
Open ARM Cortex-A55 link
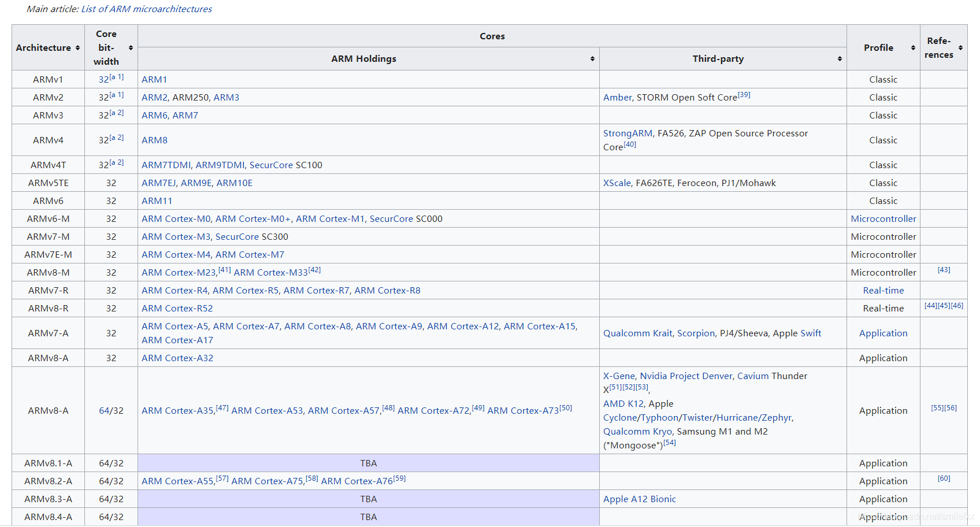tap(177, 481)
